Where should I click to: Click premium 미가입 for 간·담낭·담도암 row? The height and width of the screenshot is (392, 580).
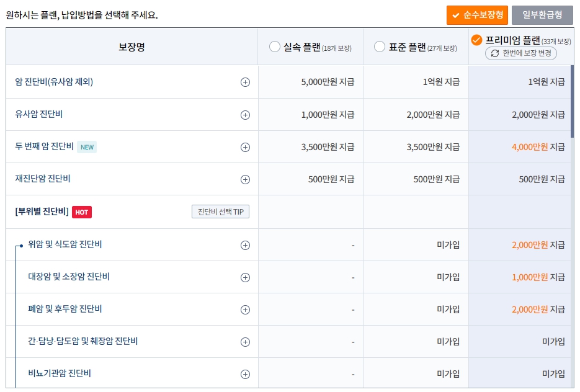click(x=554, y=341)
